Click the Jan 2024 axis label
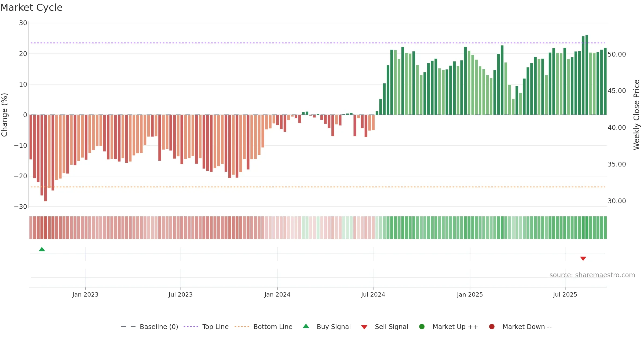 coord(277,295)
